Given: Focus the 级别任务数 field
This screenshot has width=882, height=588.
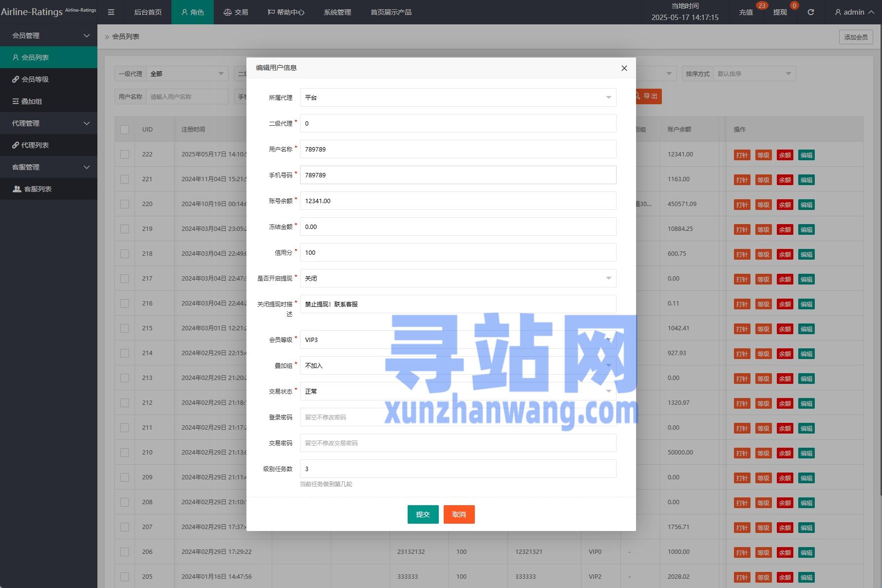Looking at the screenshot, I should click(x=458, y=469).
